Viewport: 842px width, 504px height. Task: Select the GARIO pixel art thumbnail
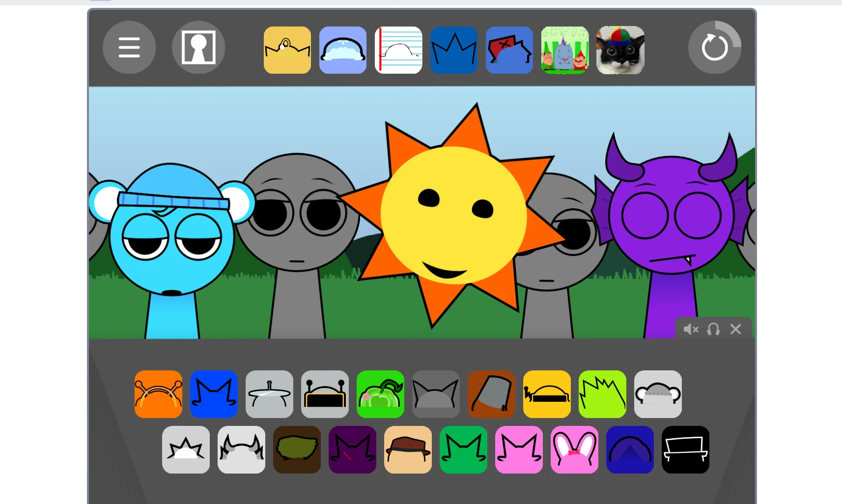click(x=564, y=50)
